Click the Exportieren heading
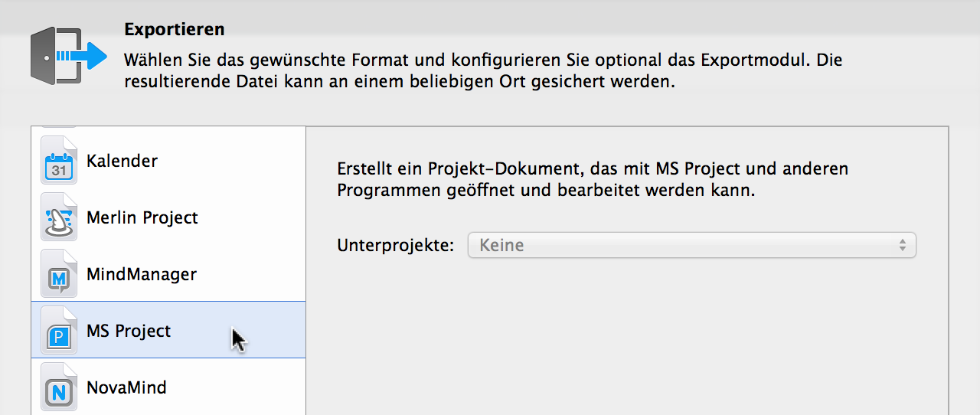The width and height of the screenshot is (980, 415). click(175, 30)
